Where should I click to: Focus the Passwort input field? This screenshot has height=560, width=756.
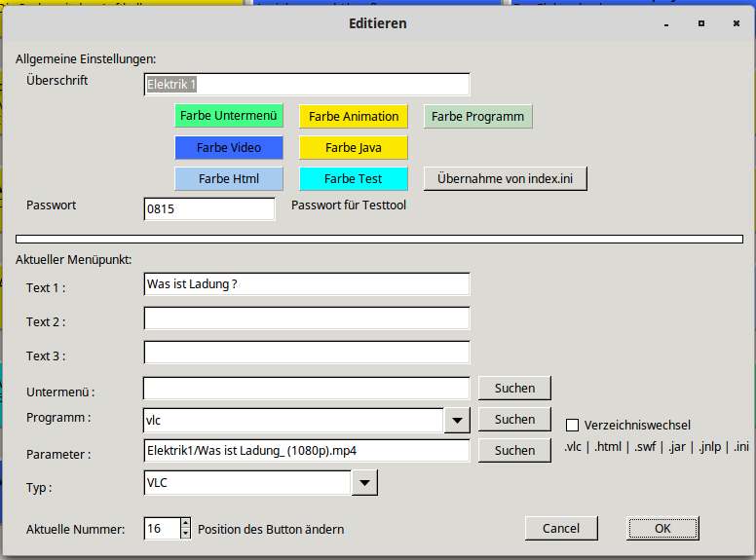click(209, 208)
